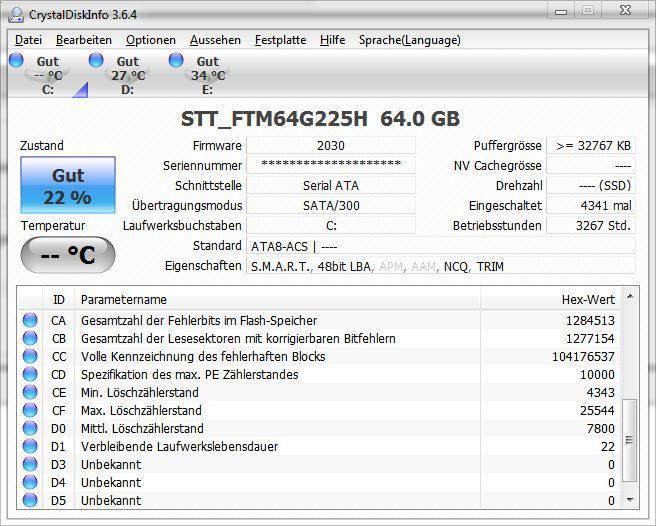Select drive D: status orb at 27 °C

tap(96, 60)
